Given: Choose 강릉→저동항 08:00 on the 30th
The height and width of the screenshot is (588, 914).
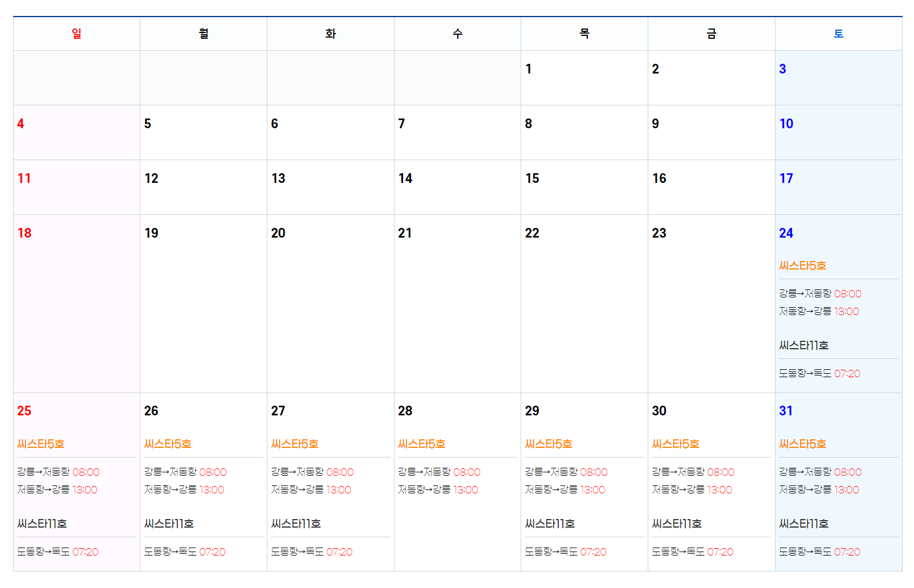Looking at the screenshot, I should pyautogui.click(x=693, y=472).
